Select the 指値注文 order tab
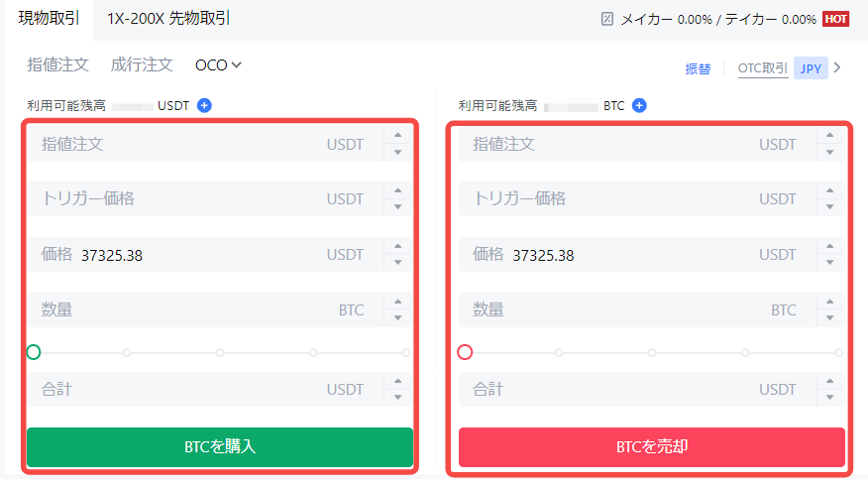Viewport: 868px width, 487px height. [58, 65]
